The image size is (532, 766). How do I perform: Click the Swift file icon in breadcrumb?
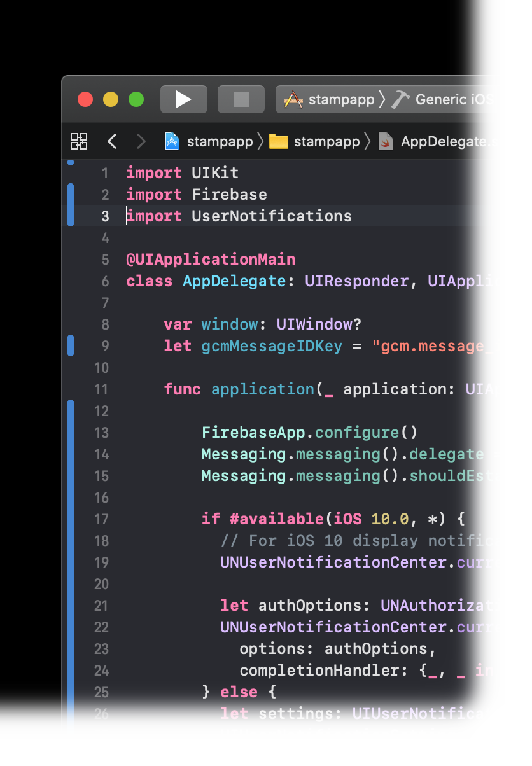385,141
